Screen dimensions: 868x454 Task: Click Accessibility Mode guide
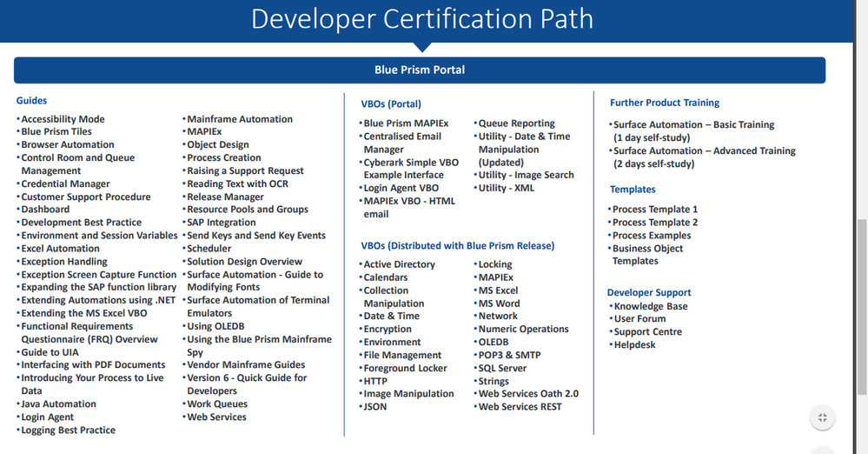click(x=63, y=118)
